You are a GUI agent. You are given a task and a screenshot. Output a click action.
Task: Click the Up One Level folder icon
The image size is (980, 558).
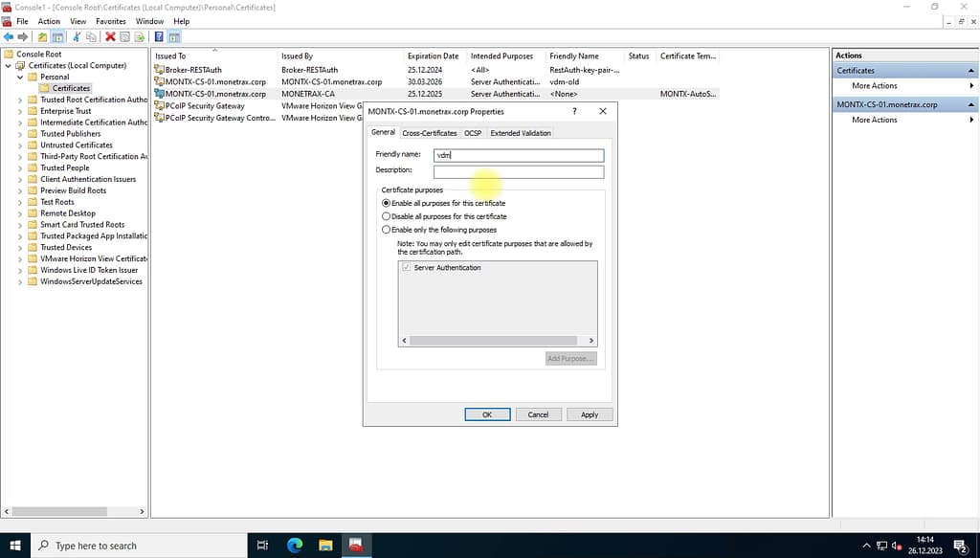(x=42, y=36)
